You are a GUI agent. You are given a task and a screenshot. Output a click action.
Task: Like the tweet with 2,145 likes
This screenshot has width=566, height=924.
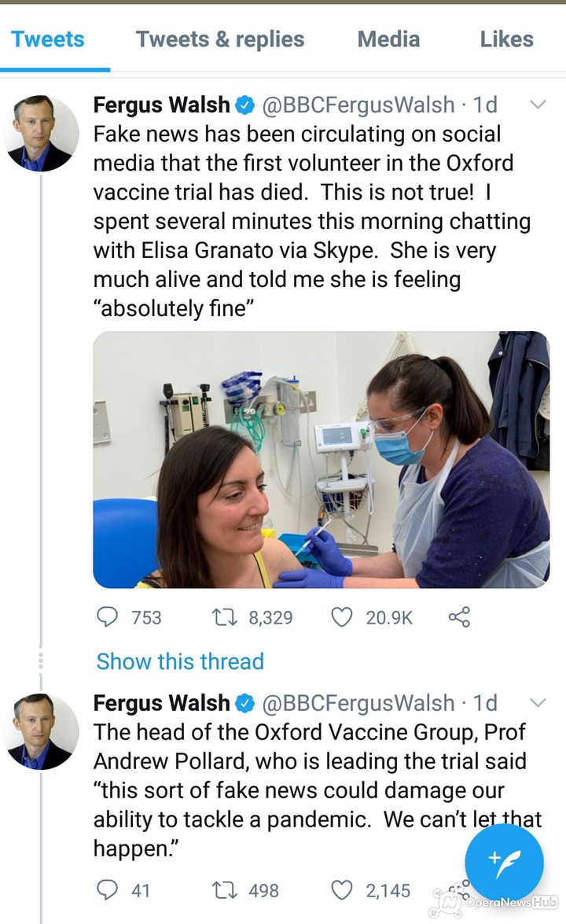click(x=341, y=890)
